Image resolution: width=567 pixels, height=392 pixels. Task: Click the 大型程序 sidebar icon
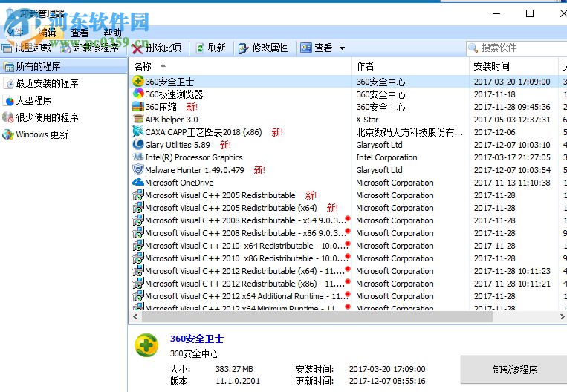[8, 100]
